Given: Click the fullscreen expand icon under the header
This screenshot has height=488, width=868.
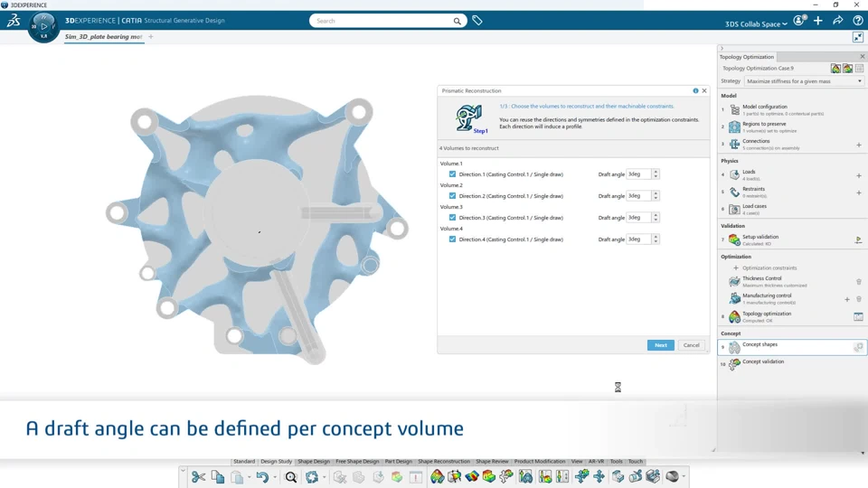Looking at the screenshot, I should [857, 37].
